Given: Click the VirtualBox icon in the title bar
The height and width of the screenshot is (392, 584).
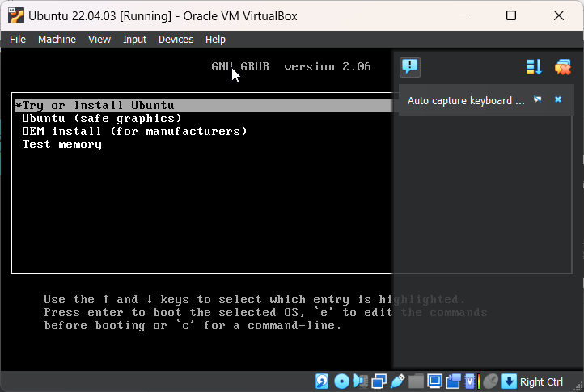Looking at the screenshot, I should 16,15.
